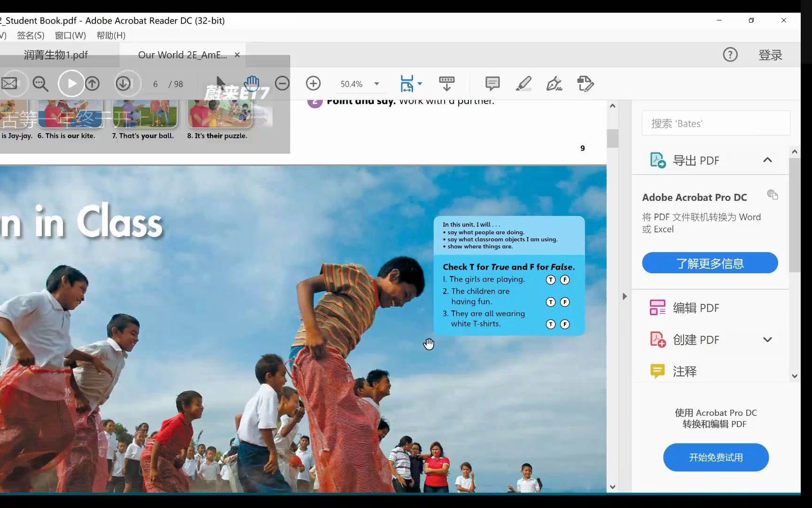
Task: Zoom out with the minus button
Action: click(x=282, y=84)
